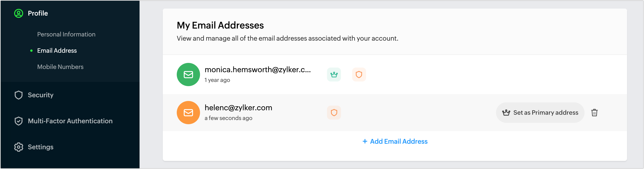
Task: Click orange shield badge beside helenc@zylker.com
Action: point(334,113)
